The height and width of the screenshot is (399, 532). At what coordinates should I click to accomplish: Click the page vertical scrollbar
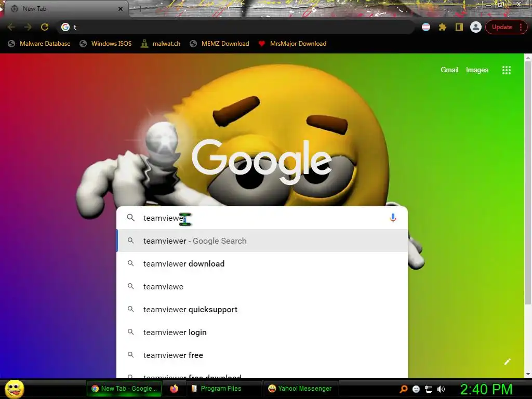point(528,183)
